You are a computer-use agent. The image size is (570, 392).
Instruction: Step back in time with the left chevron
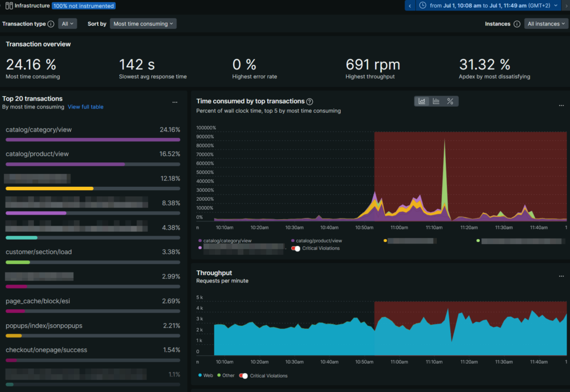pos(410,5)
